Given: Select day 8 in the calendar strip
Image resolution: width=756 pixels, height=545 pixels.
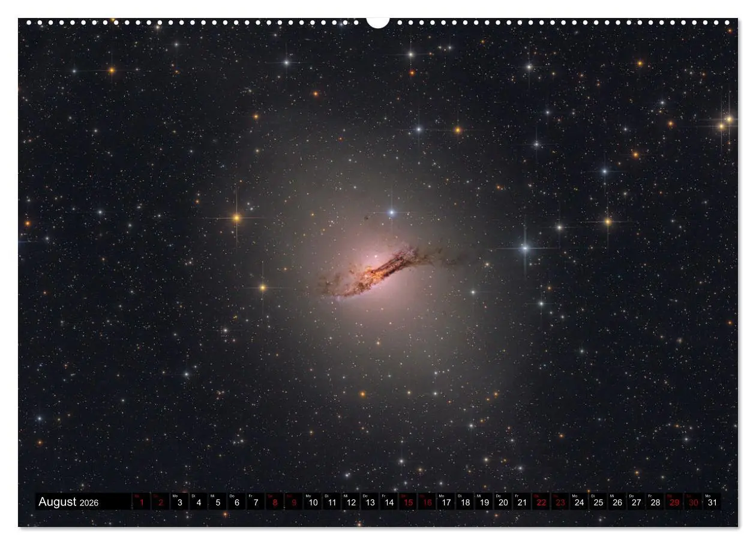Looking at the screenshot, I should click(275, 502).
